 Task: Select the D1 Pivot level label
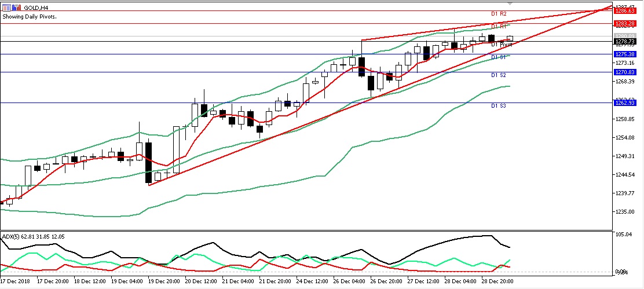(x=502, y=44)
